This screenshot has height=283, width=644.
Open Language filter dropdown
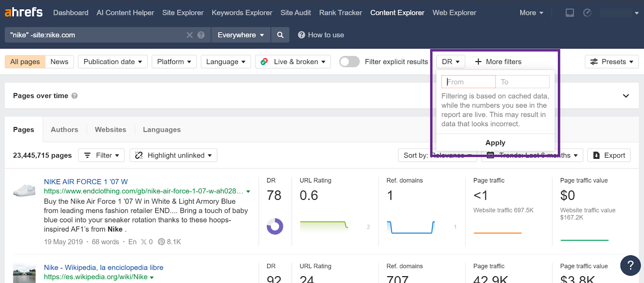click(x=226, y=62)
